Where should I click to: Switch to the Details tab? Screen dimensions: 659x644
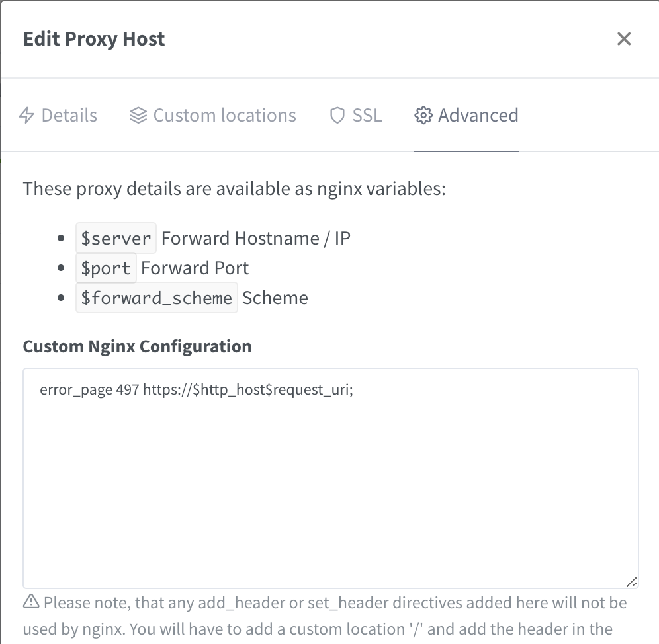point(69,116)
